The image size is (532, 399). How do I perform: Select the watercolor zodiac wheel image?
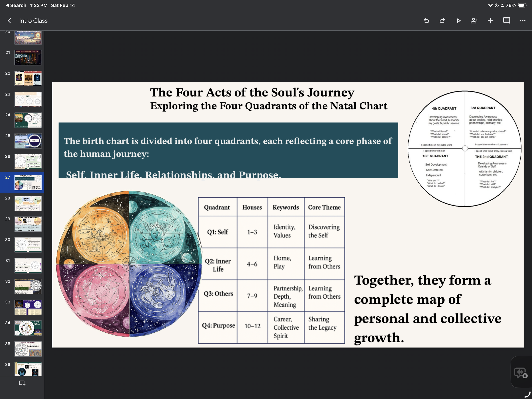pos(129,264)
